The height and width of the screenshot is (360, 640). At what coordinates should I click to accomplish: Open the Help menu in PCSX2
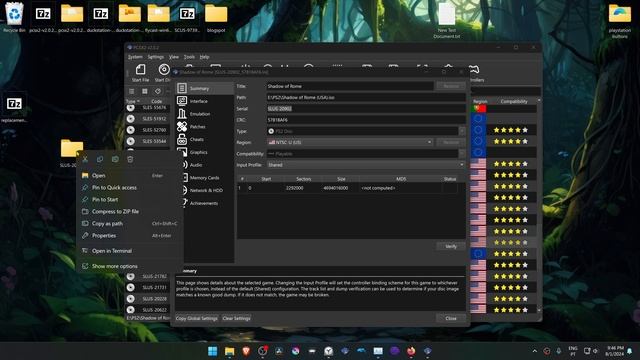tap(204, 57)
